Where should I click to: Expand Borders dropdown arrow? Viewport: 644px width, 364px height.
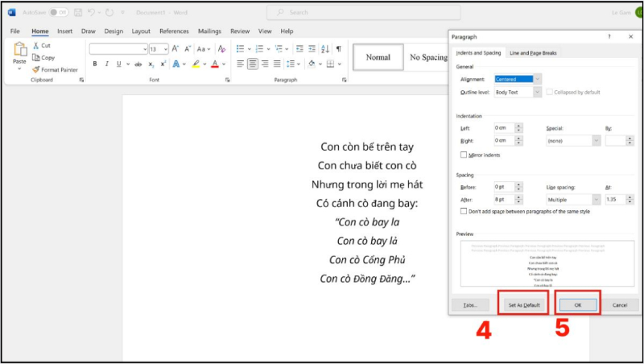click(340, 64)
